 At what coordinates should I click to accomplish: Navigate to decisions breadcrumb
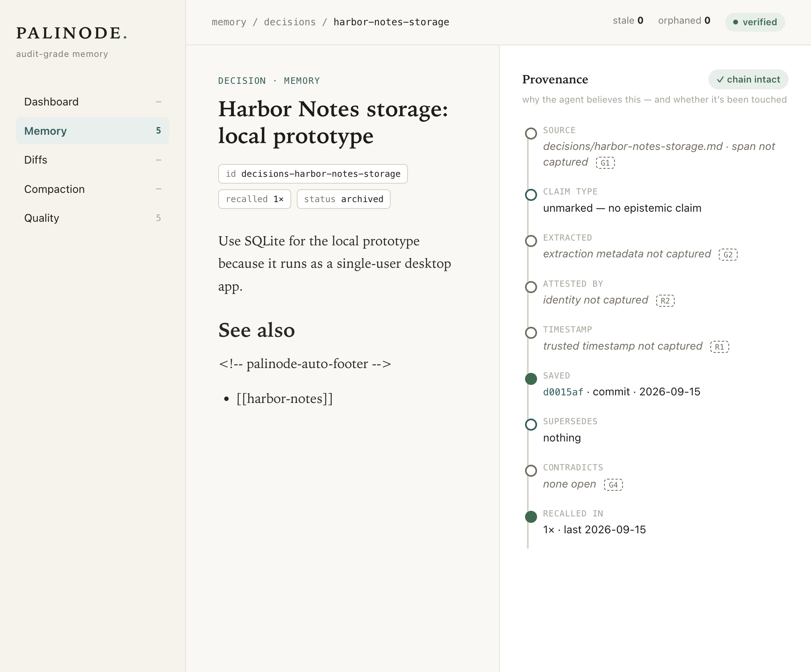(290, 22)
